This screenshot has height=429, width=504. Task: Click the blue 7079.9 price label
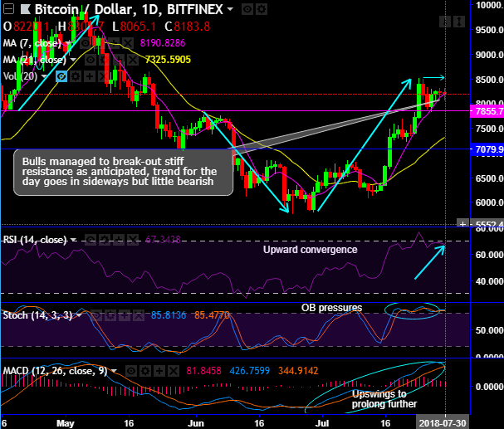click(487, 149)
